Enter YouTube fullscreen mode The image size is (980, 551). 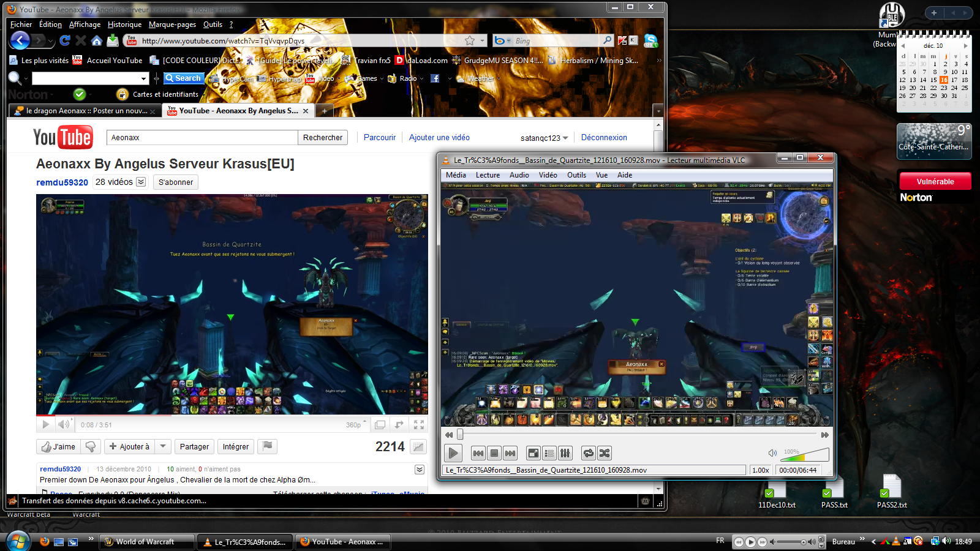tap(419, 424)
